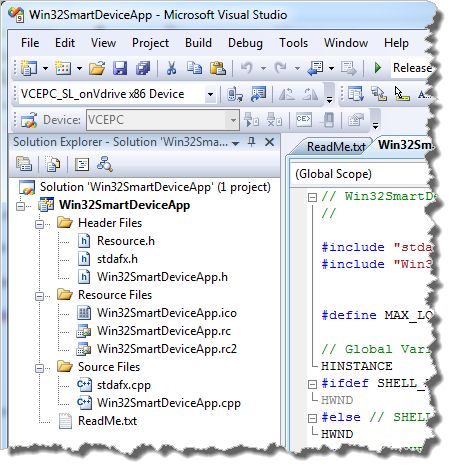
Task: Select Win32SmartDeviceApp.cpp source file
Action: 169,403
